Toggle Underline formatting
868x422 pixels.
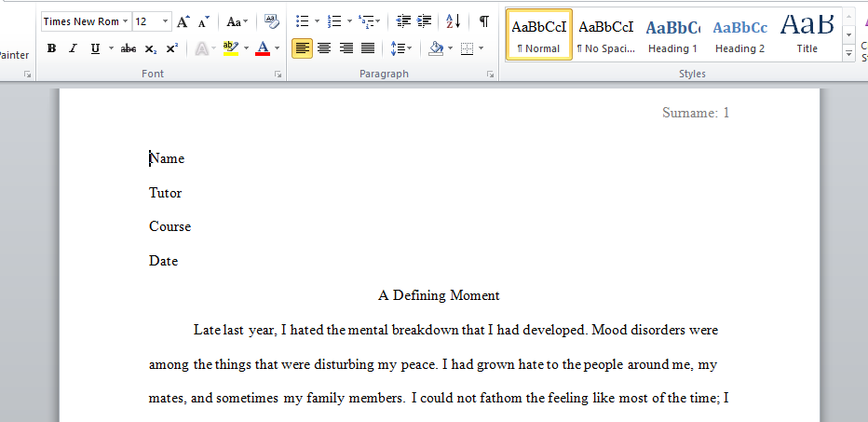[95, 48]
